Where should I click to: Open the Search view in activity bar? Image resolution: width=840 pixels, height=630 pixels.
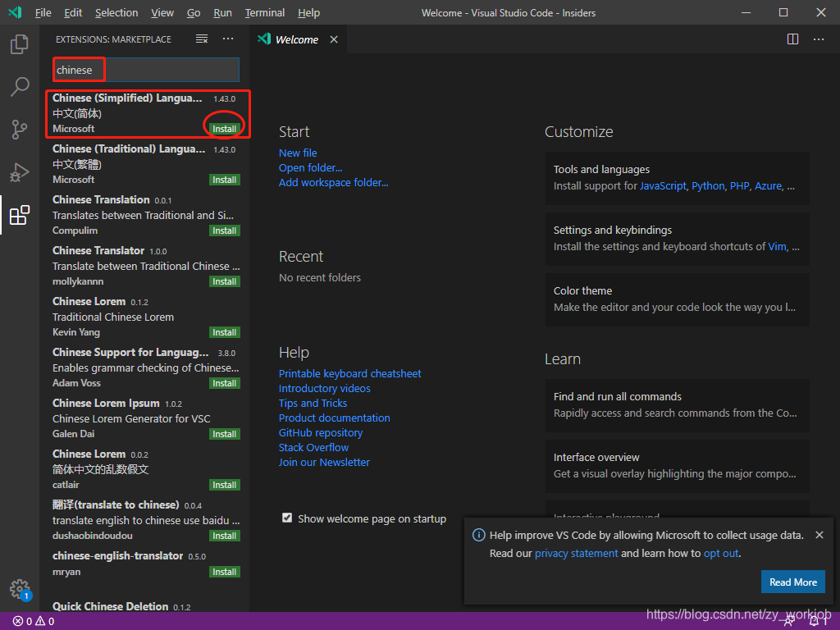[x=20, y=86]
